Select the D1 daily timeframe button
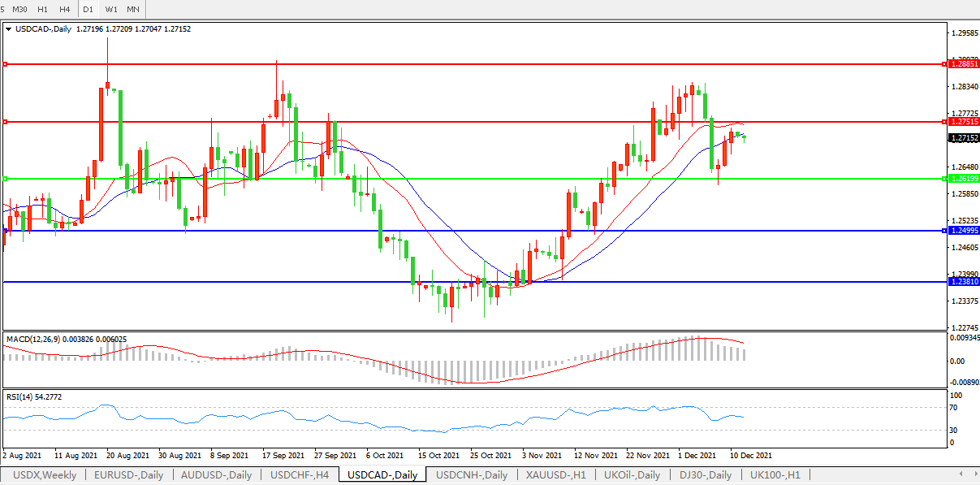This screenshot has width=980, height=485. click(x=89, y=9)
